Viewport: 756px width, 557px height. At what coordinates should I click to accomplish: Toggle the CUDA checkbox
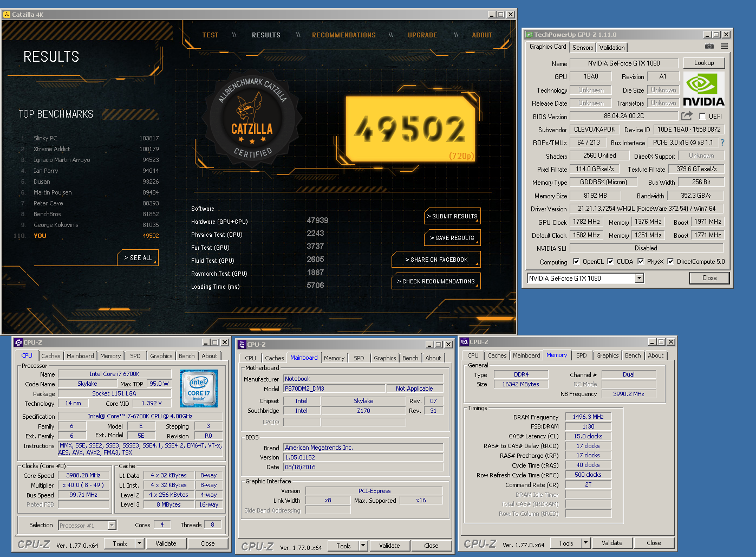[610, 261]
